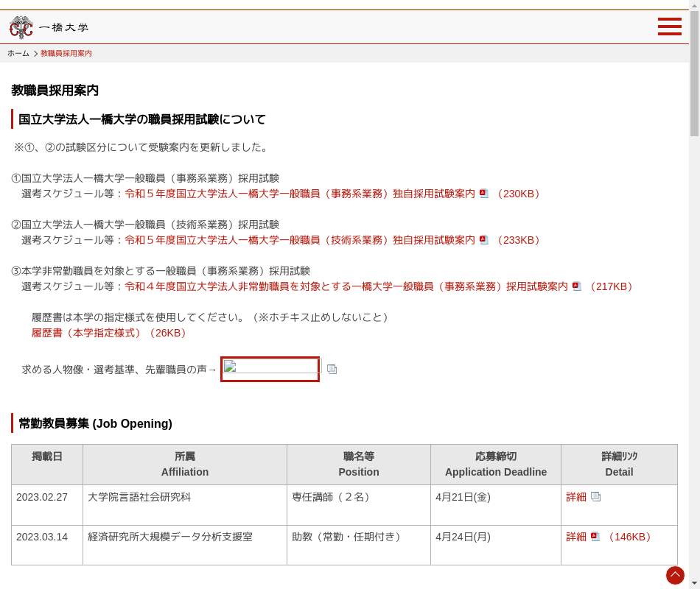Open the 非常勤職員対象 採用試験案内 link
700x589 pixels.
[346, 286]
